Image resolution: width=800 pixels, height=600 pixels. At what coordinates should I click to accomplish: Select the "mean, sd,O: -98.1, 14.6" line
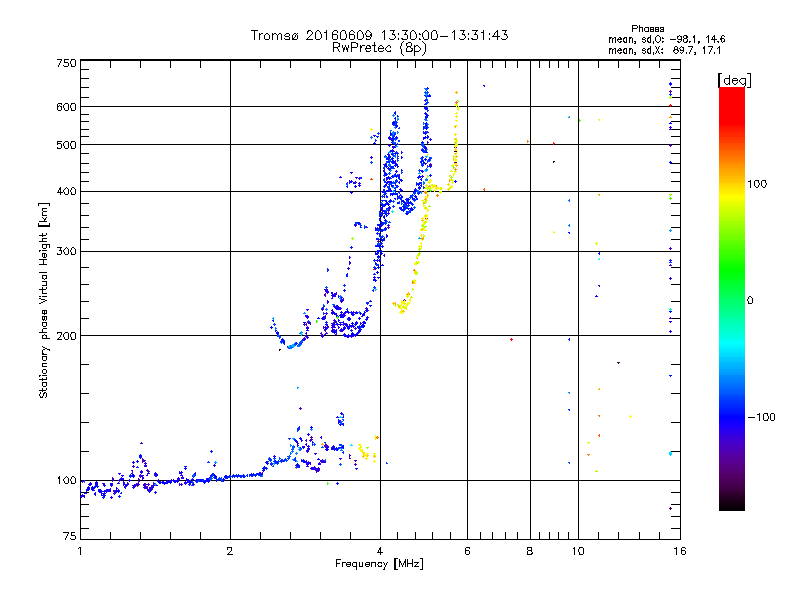tap(666, 39)
